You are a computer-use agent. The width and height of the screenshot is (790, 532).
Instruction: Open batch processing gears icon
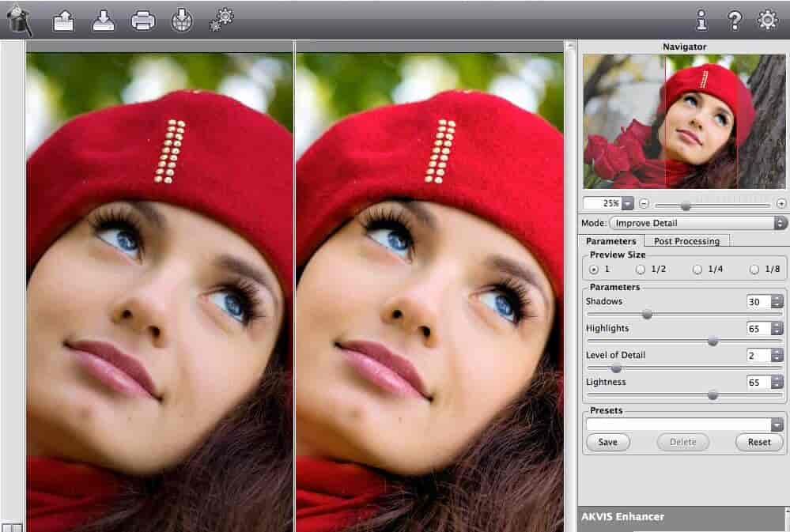(221, 21)
